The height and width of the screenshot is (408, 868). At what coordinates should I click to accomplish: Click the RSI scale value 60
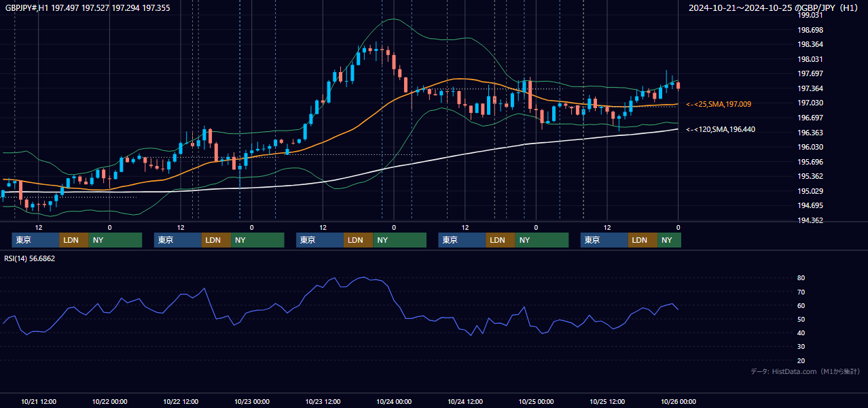(x=801, y=305)
